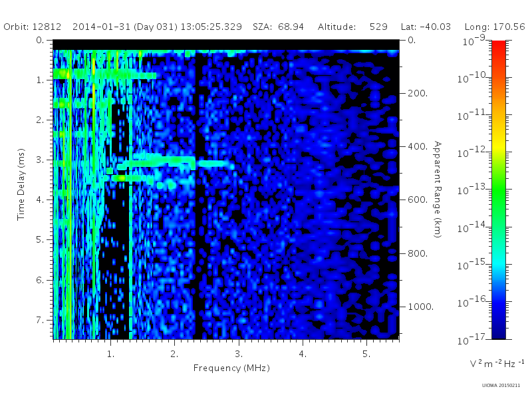Image resolution: width=532 pixels, height=399 pixels.
Task: Select the date '2014-01-31 (Day 031)' text
Action: [125, 27]
